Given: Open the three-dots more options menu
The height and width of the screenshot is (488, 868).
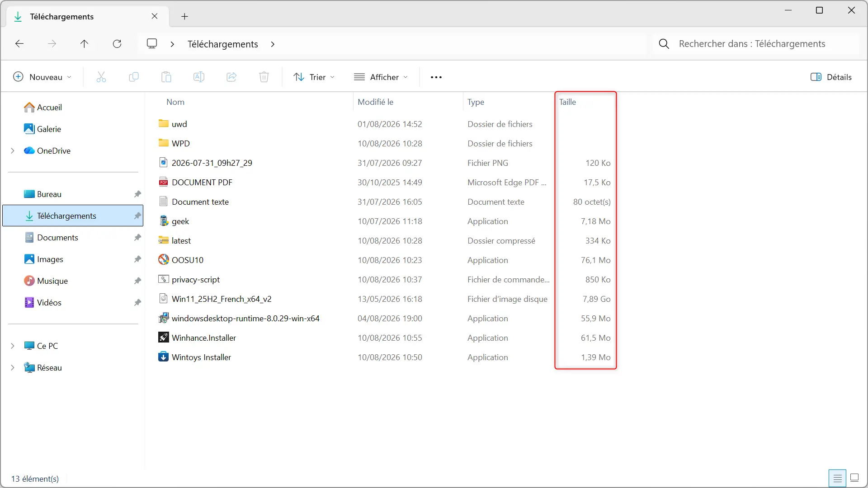Looking at the screenshot, I should point(436,77).
